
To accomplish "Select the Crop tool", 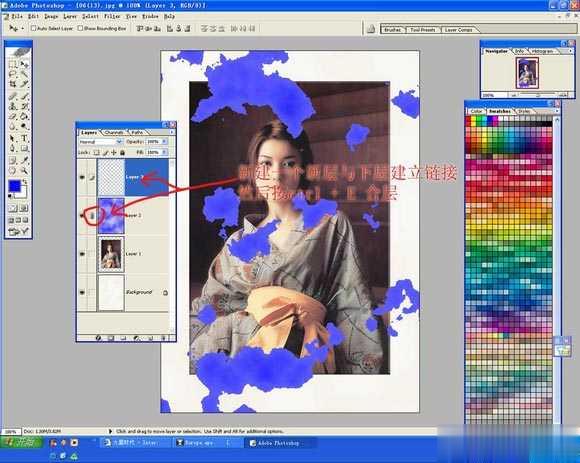I will tap(13, 84).
